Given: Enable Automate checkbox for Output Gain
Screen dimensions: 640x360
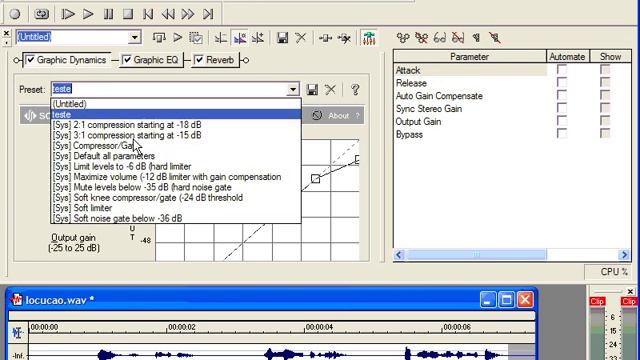Looking at the screenshot, I should 562,121.
